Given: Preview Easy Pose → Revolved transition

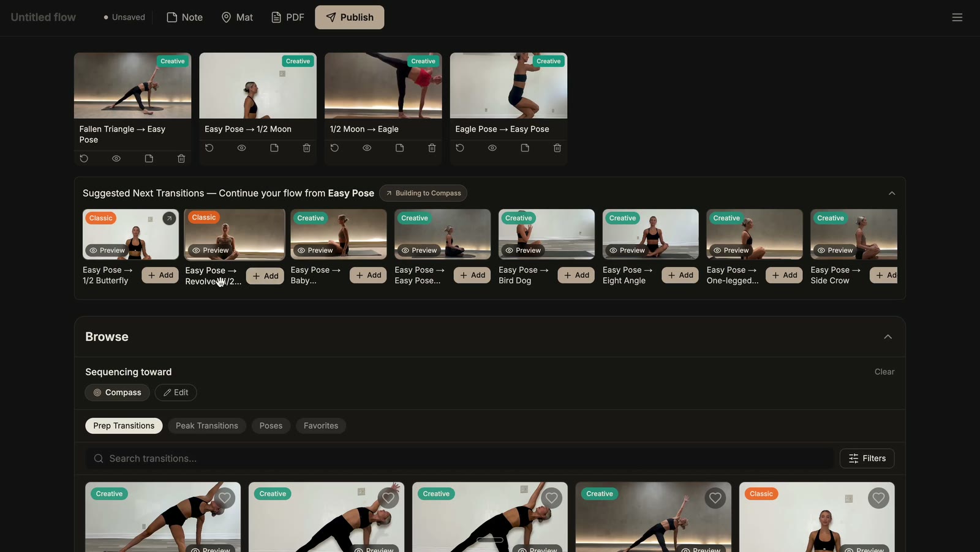Looking at the screenshot, I should 210,250.
